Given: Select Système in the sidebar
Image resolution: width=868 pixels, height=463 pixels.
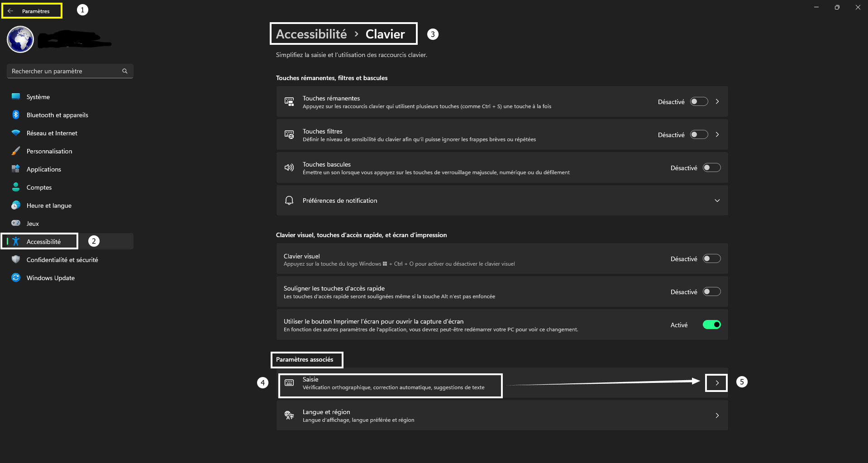Looking at the screenshot, I should [38, 97].
